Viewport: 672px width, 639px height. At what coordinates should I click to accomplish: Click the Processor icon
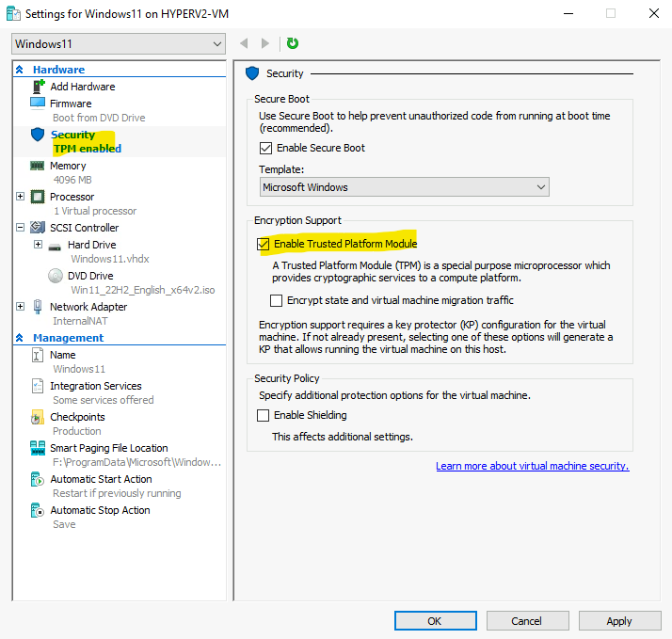click(38, 197)
